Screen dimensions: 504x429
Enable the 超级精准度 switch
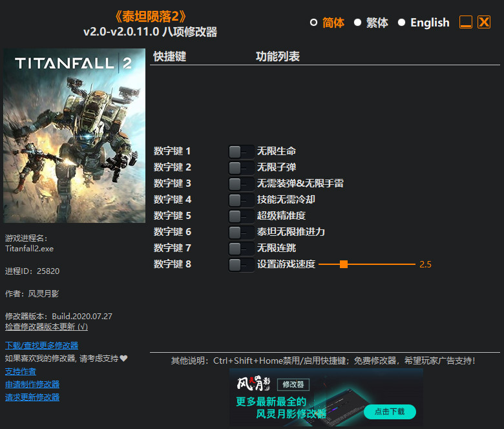point(242,216)
